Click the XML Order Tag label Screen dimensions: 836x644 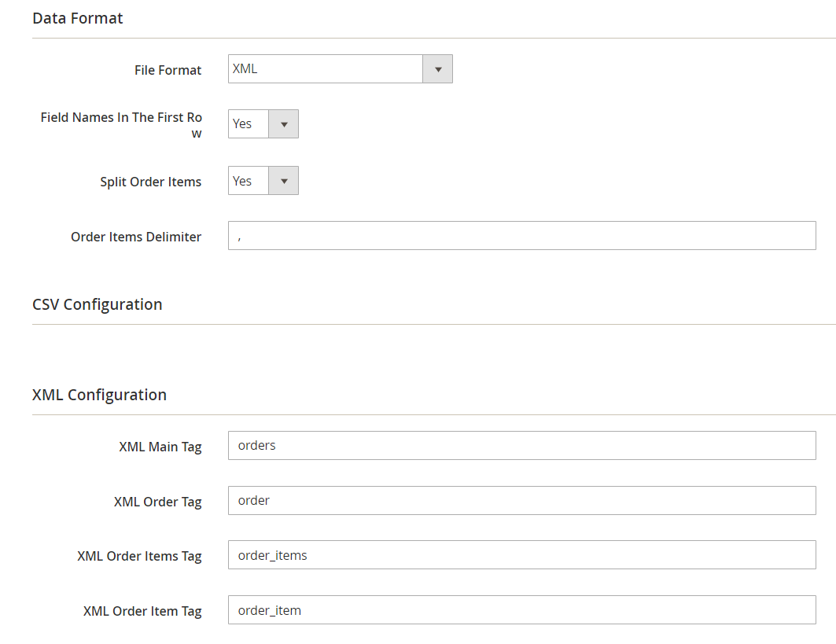coord(158,502)
